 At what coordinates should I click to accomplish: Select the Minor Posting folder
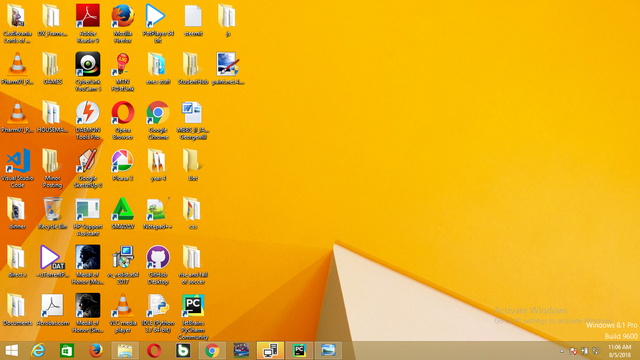tap(52, 168)
